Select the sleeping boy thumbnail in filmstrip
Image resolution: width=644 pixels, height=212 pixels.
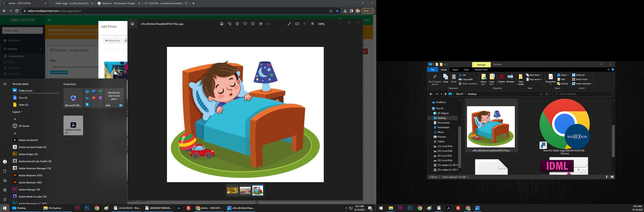click(x=258, y=190)
